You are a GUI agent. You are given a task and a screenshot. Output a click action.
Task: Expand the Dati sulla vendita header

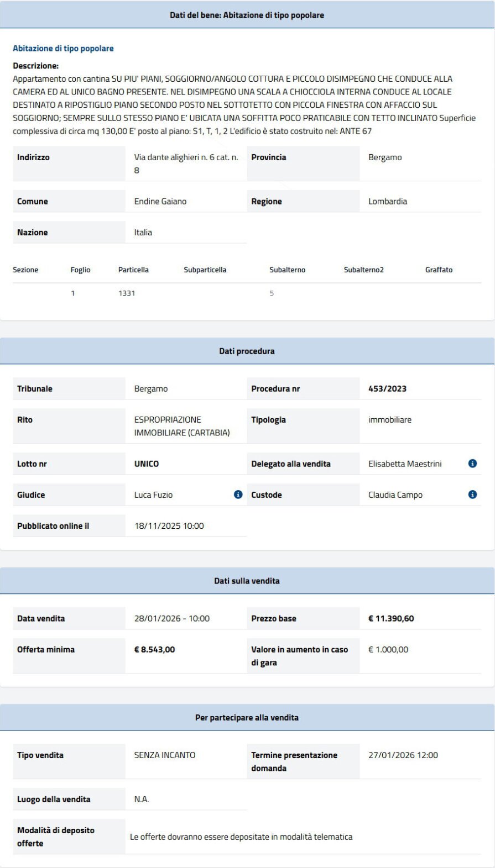pos(247,581)
